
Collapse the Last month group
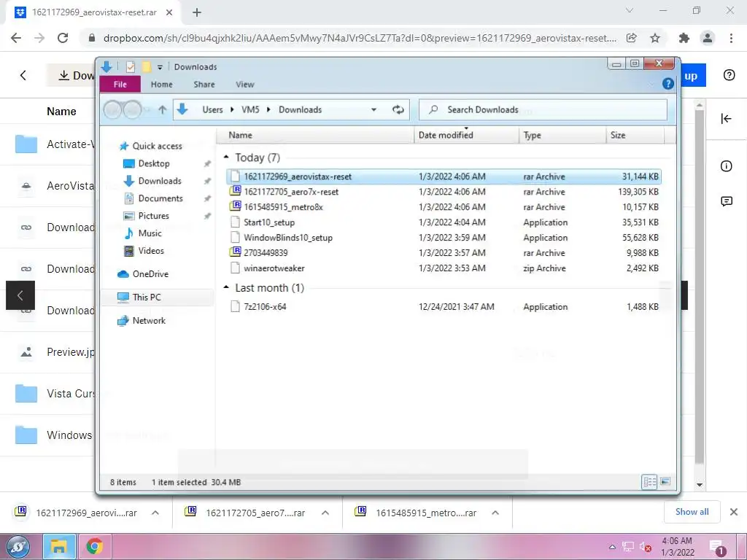coord(226,287)
